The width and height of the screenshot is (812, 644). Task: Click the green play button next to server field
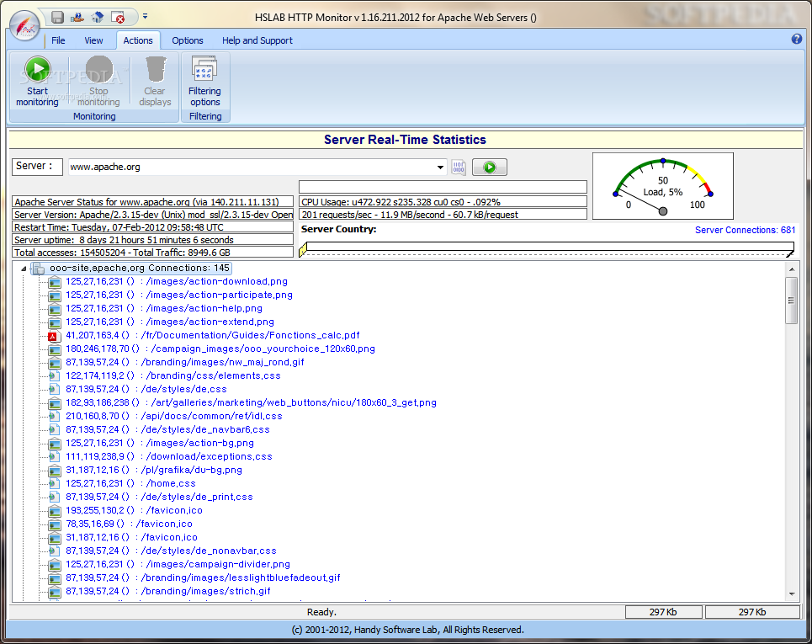coord(490,168)
